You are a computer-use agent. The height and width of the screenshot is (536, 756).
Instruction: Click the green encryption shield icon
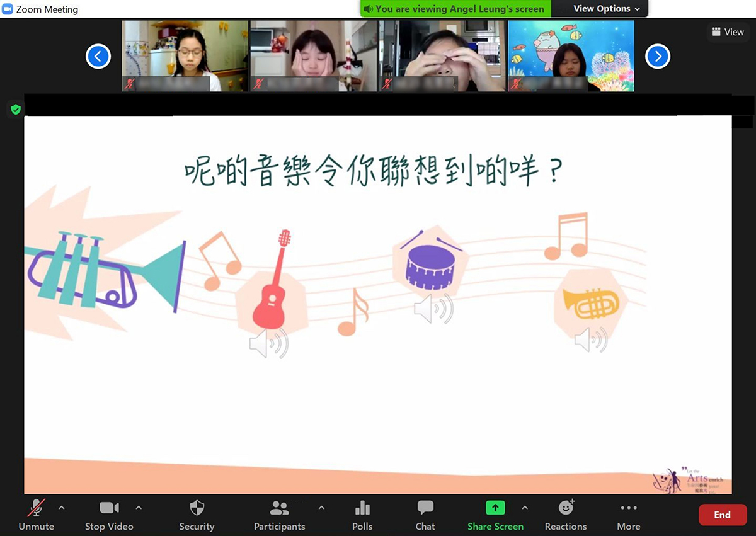coord(16,110)
